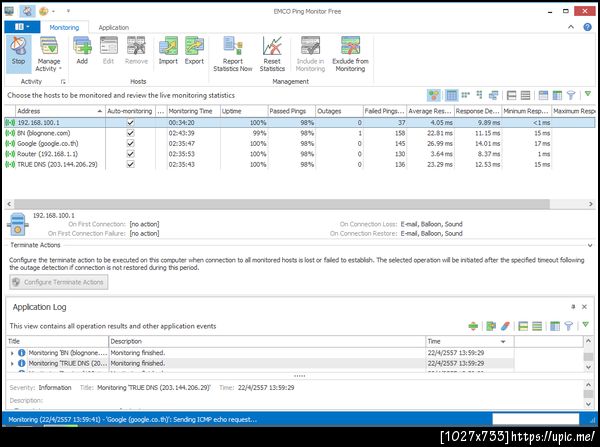Toggle auto-monitoring for Google (google.co.th)
The width and height of the screenshot is (600, 447).
[130, 143]
